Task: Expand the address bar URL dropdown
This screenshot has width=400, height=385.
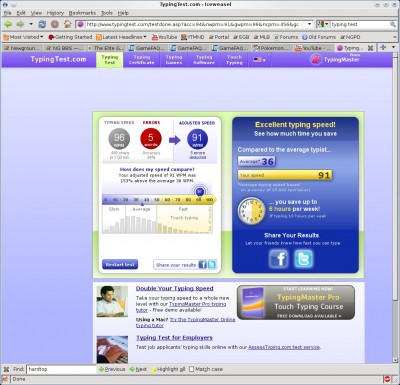Action: point(310,24)
